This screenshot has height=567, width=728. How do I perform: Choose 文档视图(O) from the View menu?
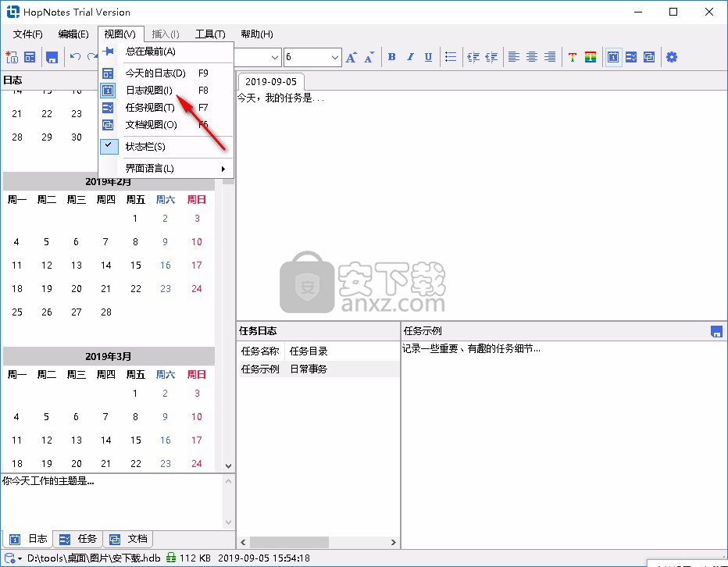(166, 125)
